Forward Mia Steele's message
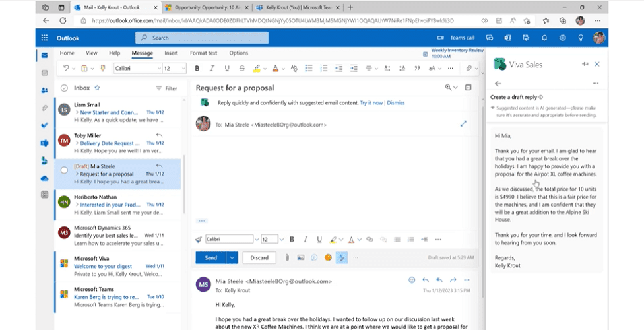The width and height of the screenshot is (644, 330). [x=453, y=280]
